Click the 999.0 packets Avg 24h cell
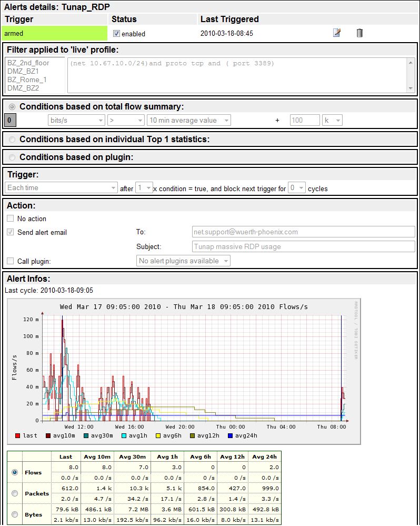The height and width of the screenshot is (526, 420). point(264,489)
